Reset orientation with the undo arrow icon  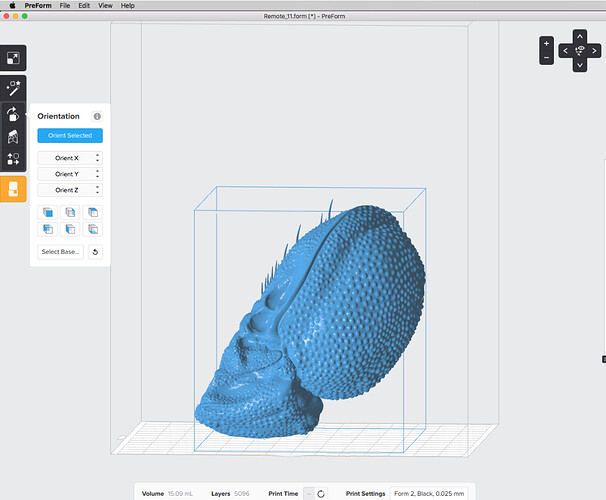coord(95,252)
